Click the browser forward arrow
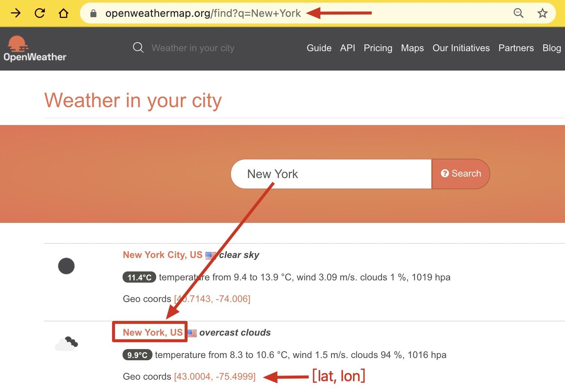This screenshot has width=565, height=392. [x=16, y=13]
